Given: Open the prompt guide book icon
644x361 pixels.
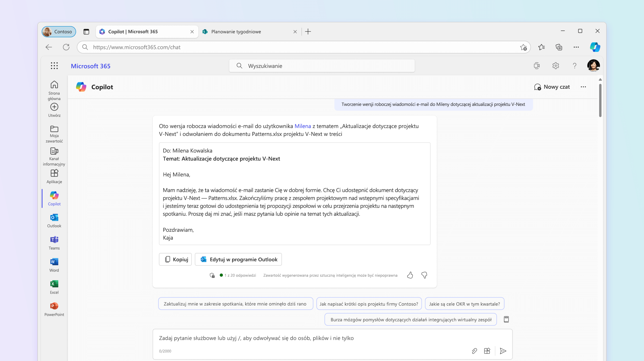Looking at the screenshot, I should [506, 319].
